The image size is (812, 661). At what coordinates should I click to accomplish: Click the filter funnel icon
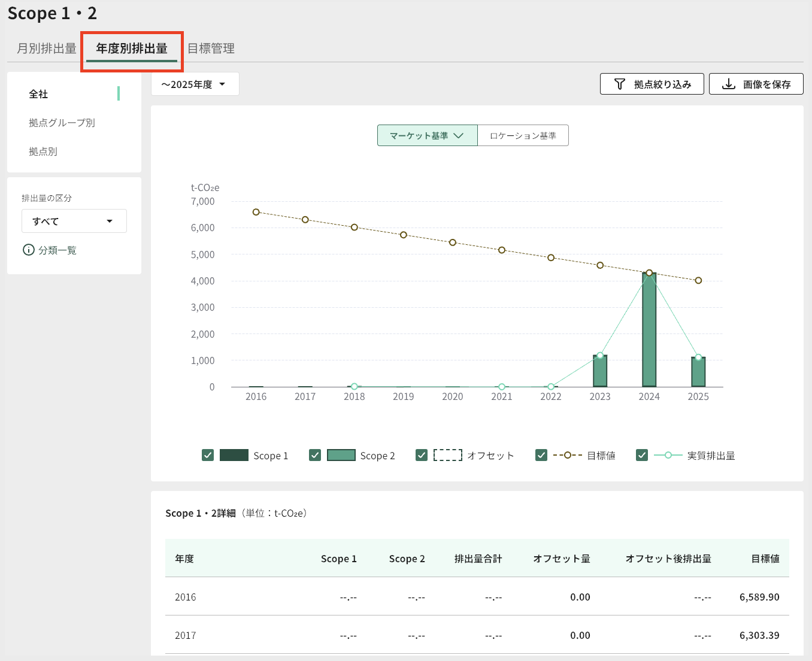pyautogui.click(x=620, y=84)
